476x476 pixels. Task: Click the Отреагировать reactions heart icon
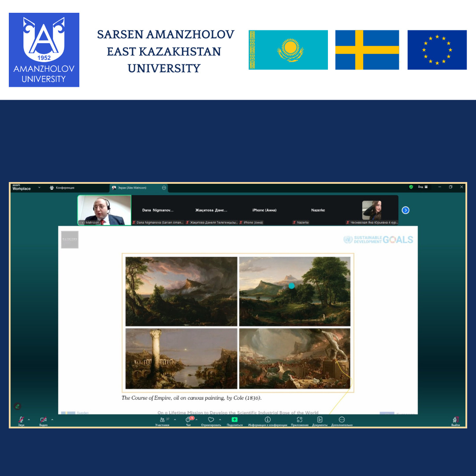(x=211, y=420)
